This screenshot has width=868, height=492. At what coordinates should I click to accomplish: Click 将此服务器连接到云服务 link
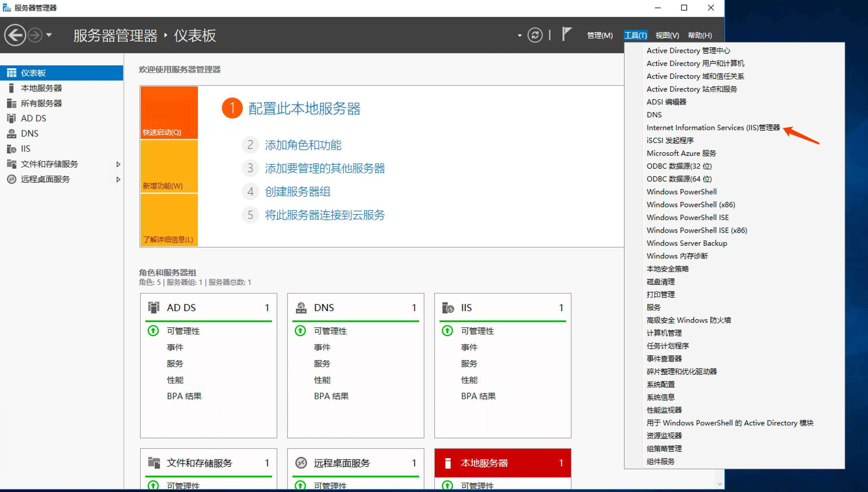(325, 215)
